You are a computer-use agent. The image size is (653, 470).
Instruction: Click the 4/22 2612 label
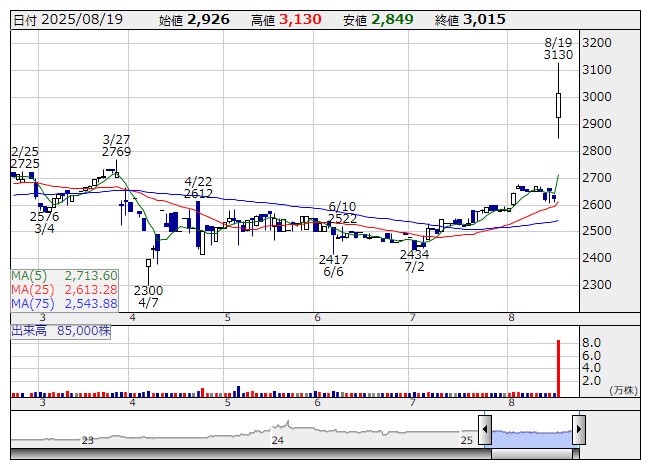198,187
